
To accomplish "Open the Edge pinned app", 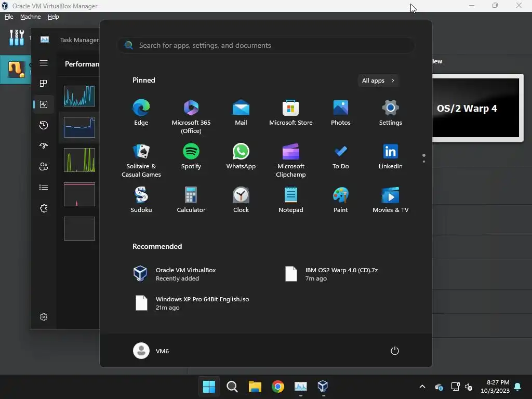I will tap(141, 113).
